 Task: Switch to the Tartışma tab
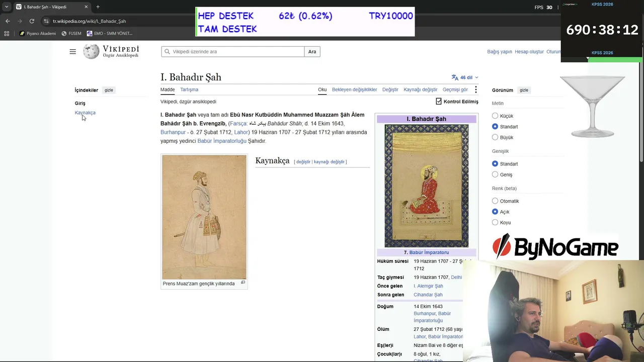[189, 89]
